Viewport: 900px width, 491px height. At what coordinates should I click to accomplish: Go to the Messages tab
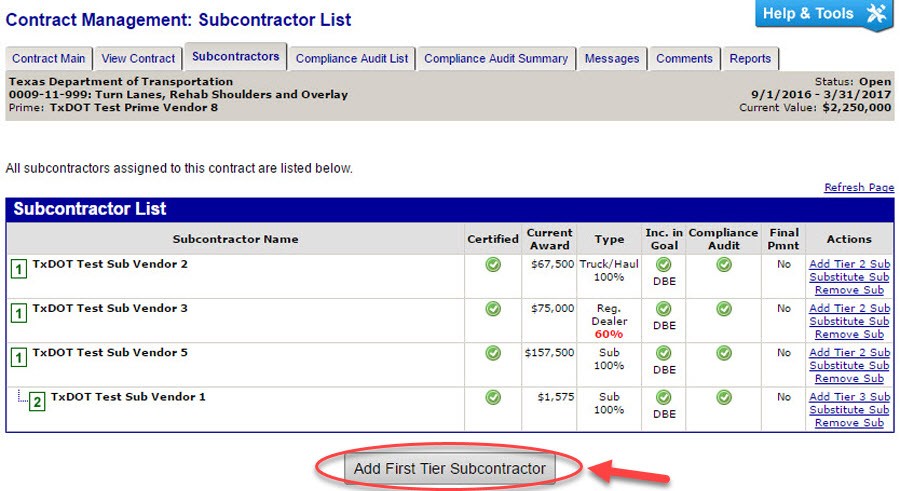click(612, 59)
